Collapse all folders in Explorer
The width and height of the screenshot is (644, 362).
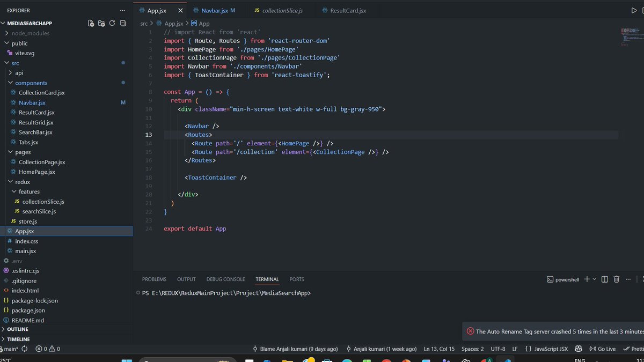(123, 23)
